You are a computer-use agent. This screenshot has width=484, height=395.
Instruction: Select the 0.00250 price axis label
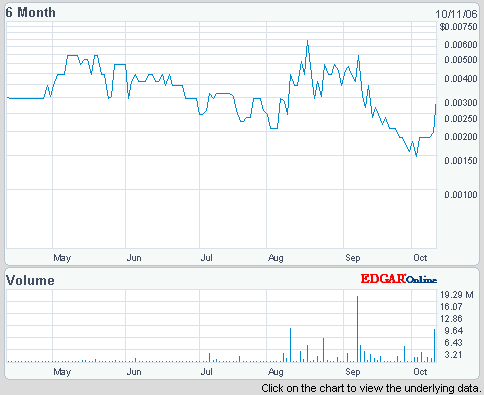461,119
